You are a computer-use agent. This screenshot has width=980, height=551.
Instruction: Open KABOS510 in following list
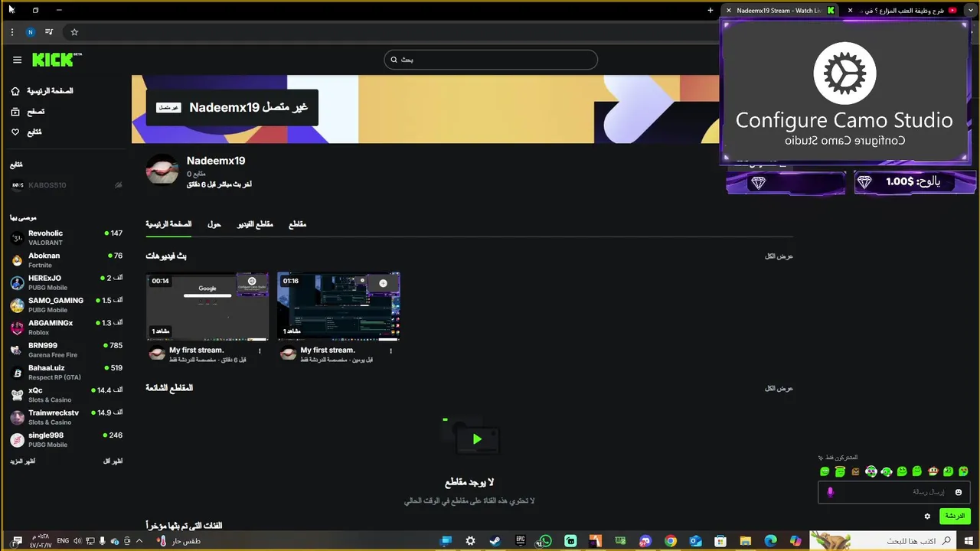pos(66,185)
